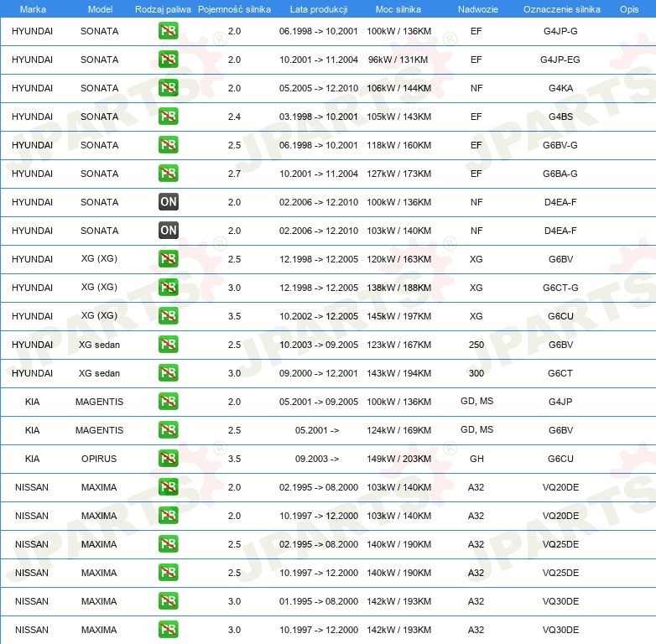Screen dimensions: 656x644
Task: Click production start 05.2001 -> cell
Action: 317,430
